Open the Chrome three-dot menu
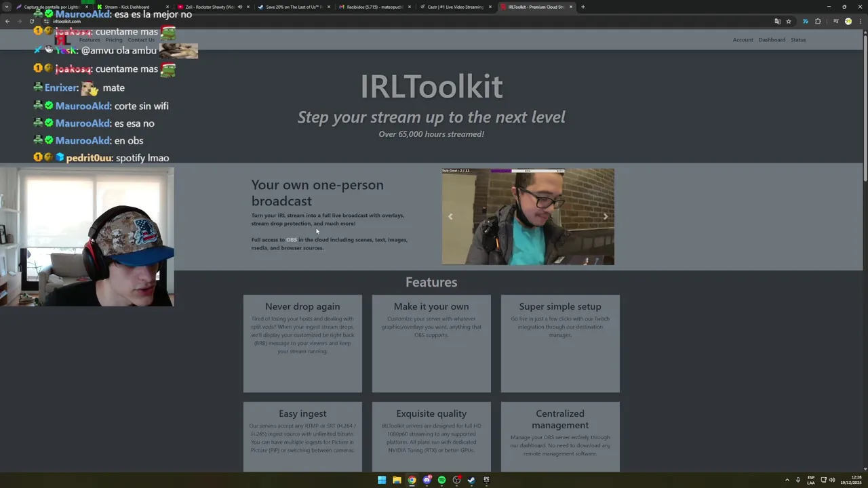The width and height of the screenshot is (868, 488). pyautogui.click(x=860, y=21)
